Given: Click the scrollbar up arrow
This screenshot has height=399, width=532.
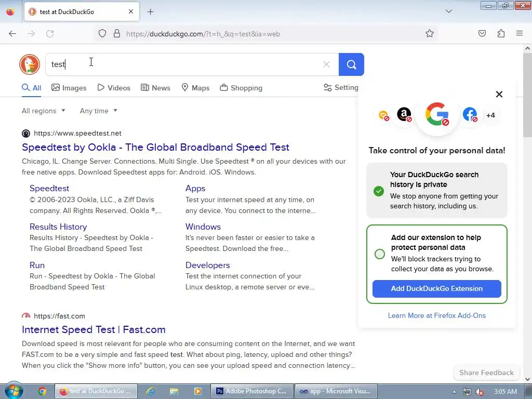Looking at the screenshot, I should tap(527, 48).
